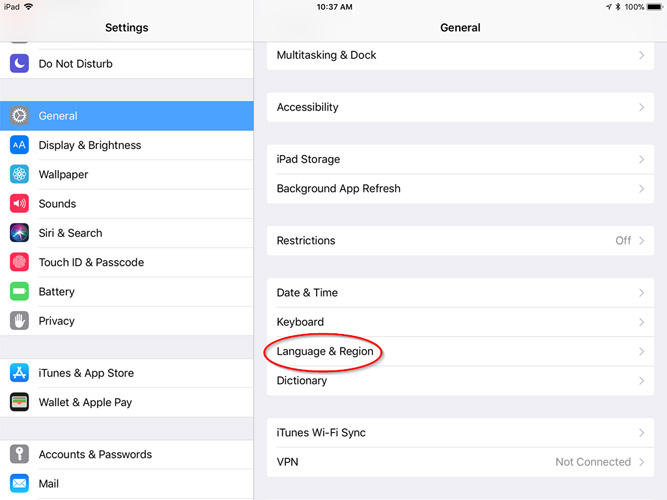Select Mail in the settings sidebar

click(127, 484)
